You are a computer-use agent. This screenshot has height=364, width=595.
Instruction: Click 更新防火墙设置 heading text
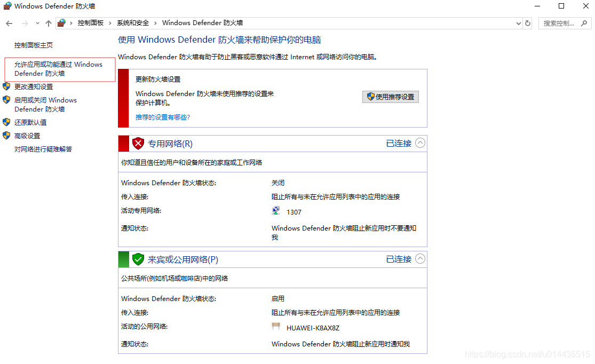point(158,80)
